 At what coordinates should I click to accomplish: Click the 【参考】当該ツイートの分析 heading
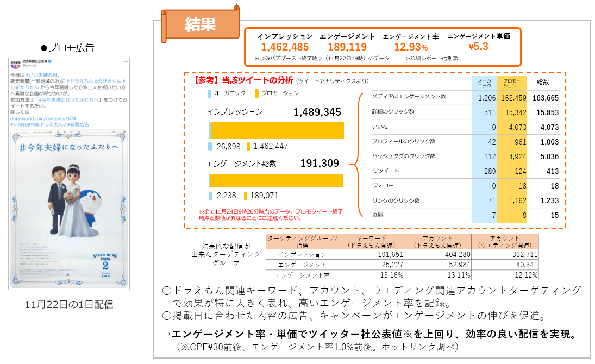[243, 80]
